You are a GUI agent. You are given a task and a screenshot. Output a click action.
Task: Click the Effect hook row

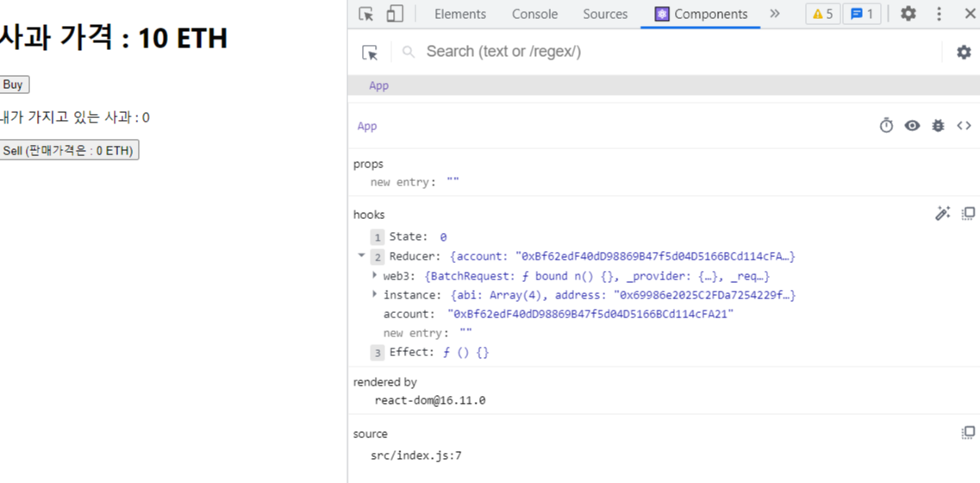[429, 352]
